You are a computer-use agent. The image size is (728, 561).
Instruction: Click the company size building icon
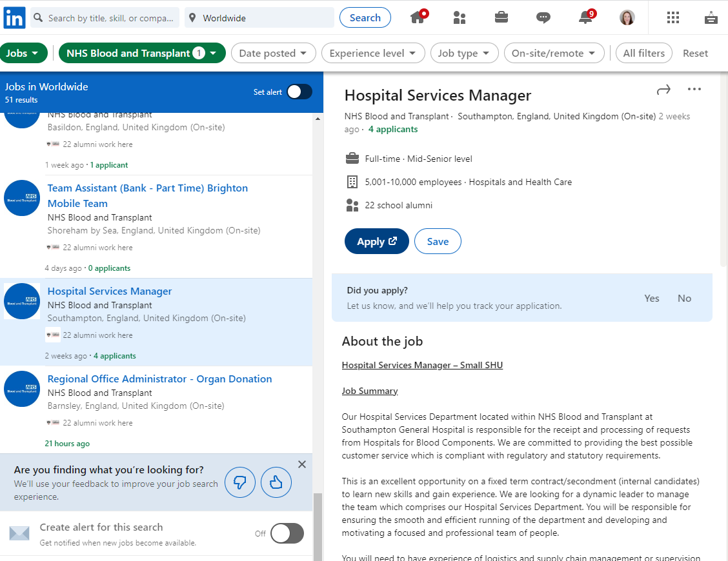(352, 182)
